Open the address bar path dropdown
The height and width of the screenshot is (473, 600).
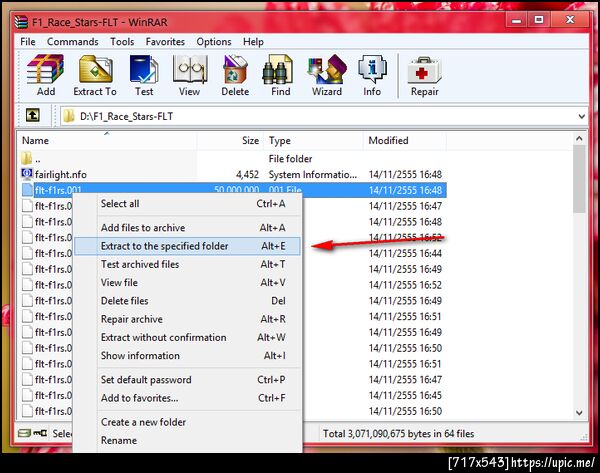(581, 116)
